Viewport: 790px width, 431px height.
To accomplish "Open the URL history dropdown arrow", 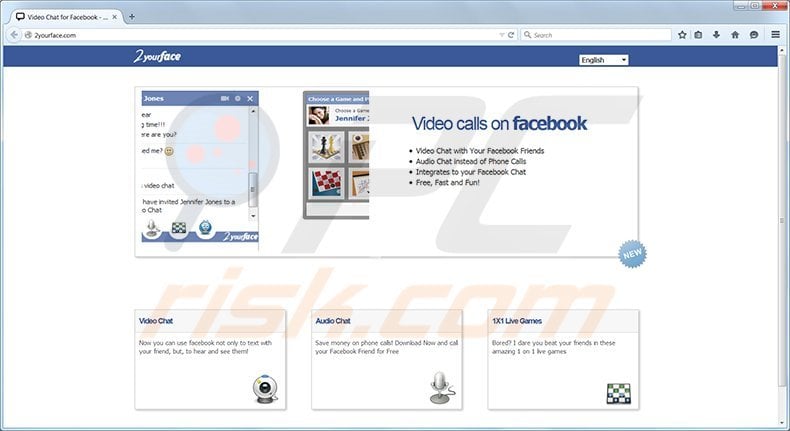I will point(502,35).
